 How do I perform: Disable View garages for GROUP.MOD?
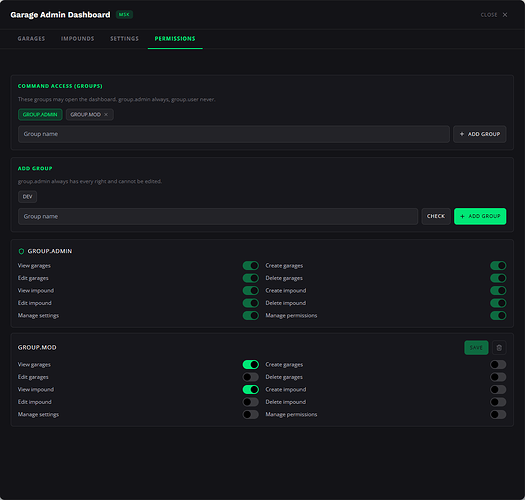pos(251,364)
